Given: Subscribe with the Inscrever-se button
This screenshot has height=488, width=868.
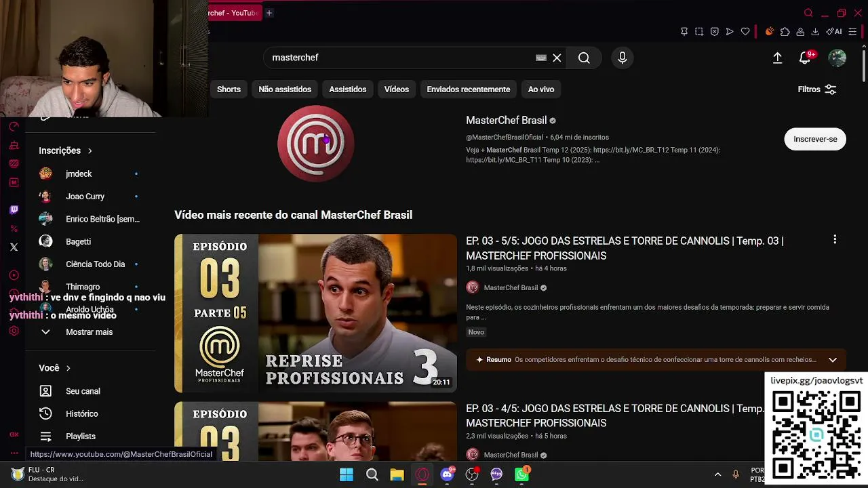Looking at the screenshot, I should point(815,139).
